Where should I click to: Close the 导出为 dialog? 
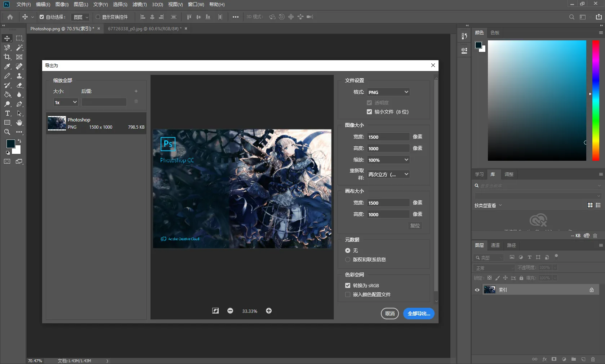point(433,65)
